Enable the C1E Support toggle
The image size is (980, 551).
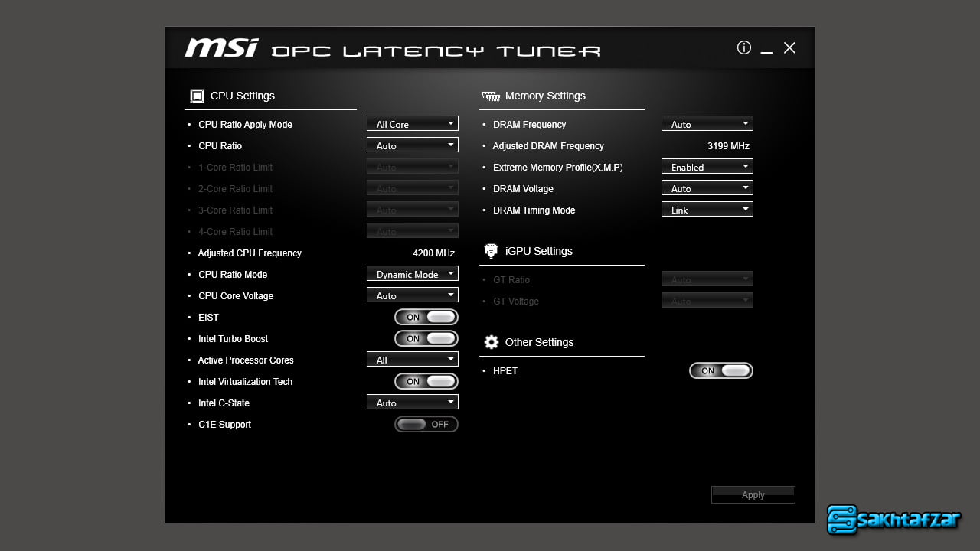click(426, 424)
